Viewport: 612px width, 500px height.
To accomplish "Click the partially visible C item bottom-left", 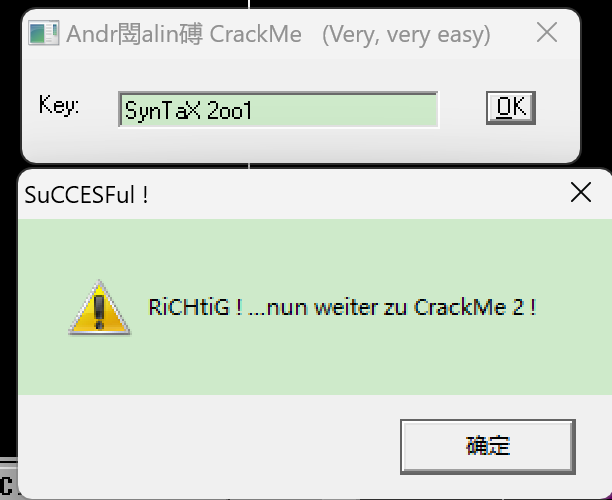I will [x=8, y=484].
